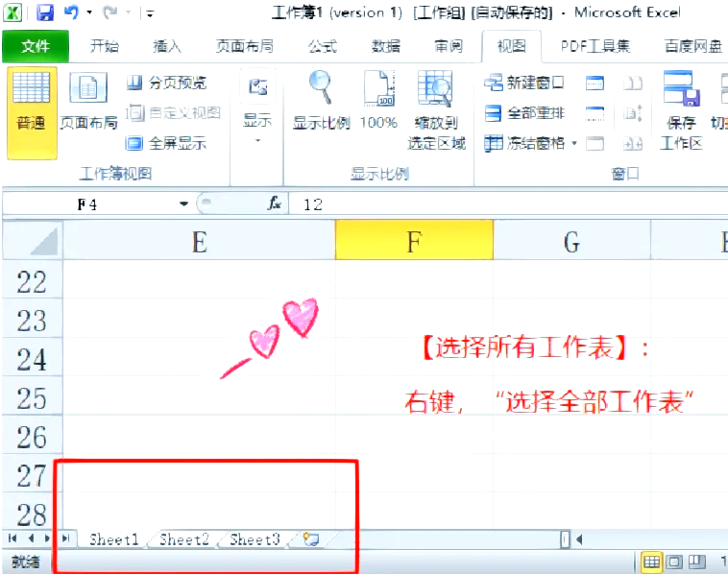The image size is (728, 574).
Task: Click the split window icon
Action: (x=595, y=84)
